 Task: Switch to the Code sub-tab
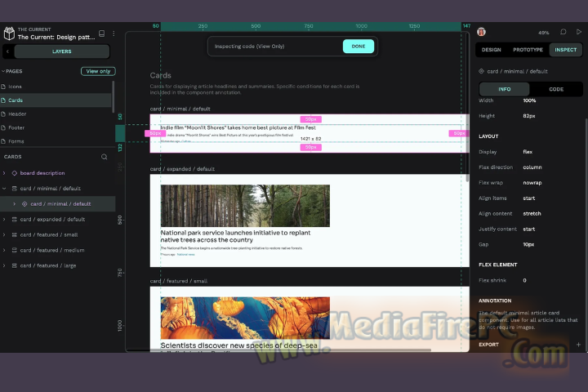pyautogui.click(x=556, y=89)
